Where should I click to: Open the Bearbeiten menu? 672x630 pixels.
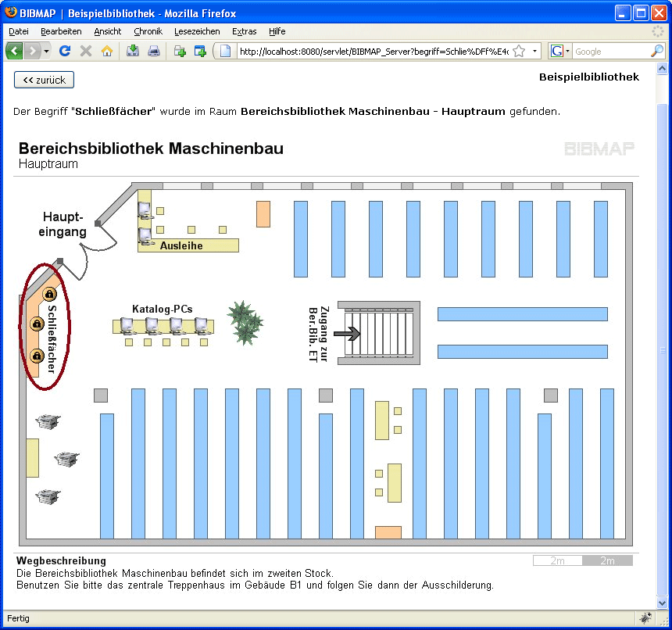tap(61, 31)
